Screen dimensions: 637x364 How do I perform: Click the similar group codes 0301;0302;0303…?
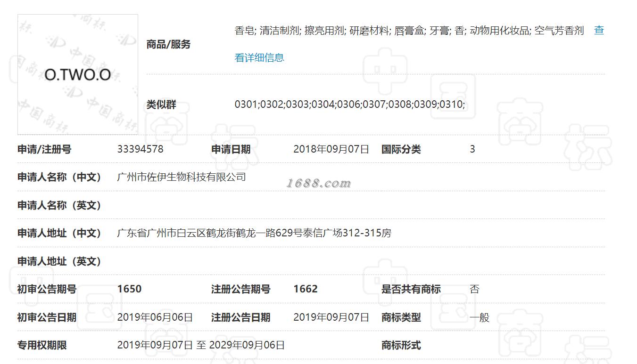[350, 105]
